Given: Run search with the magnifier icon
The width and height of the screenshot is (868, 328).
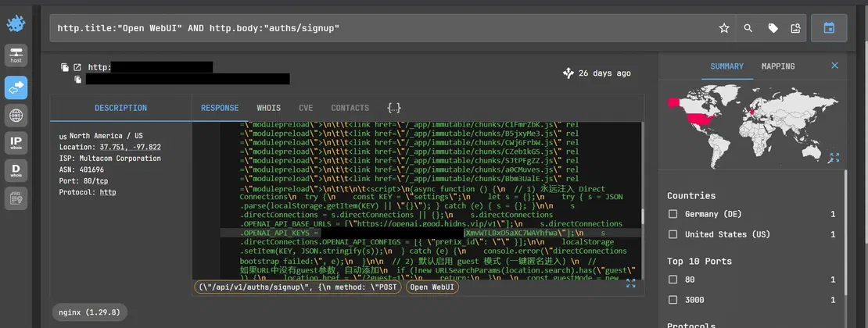Looking at the screenshot, I should [748, 28].
